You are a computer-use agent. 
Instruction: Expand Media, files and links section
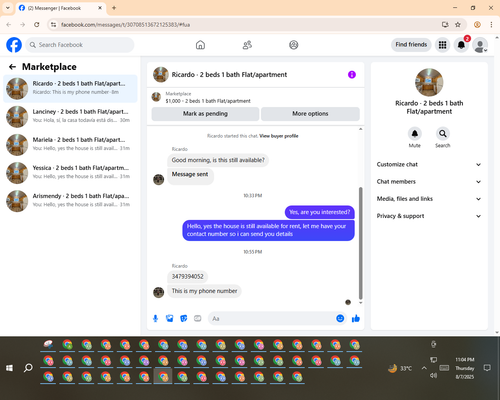coord(429,199)
